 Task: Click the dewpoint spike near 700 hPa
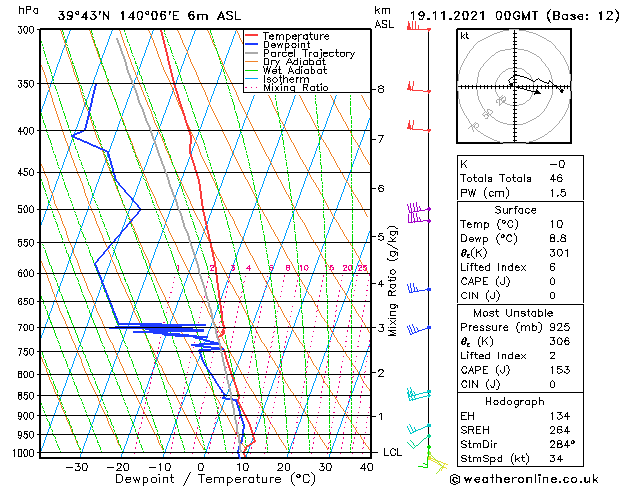[x=160, y=328]
